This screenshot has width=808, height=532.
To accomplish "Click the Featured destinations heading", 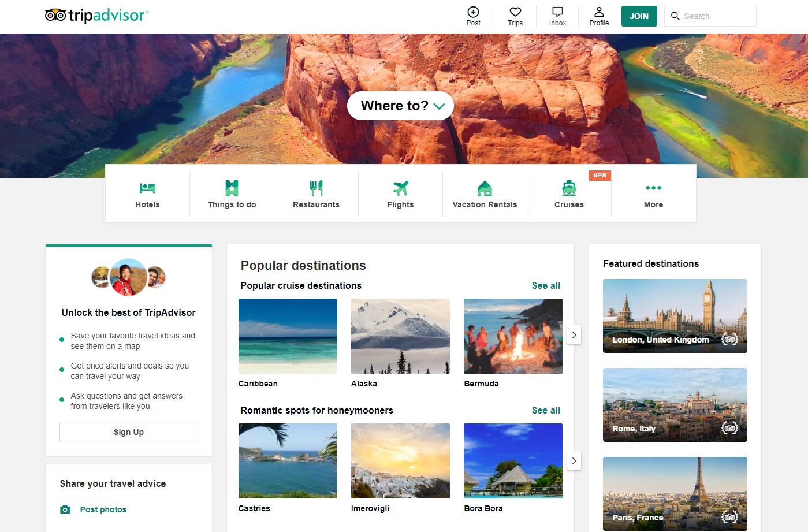I will coord(651,263).
